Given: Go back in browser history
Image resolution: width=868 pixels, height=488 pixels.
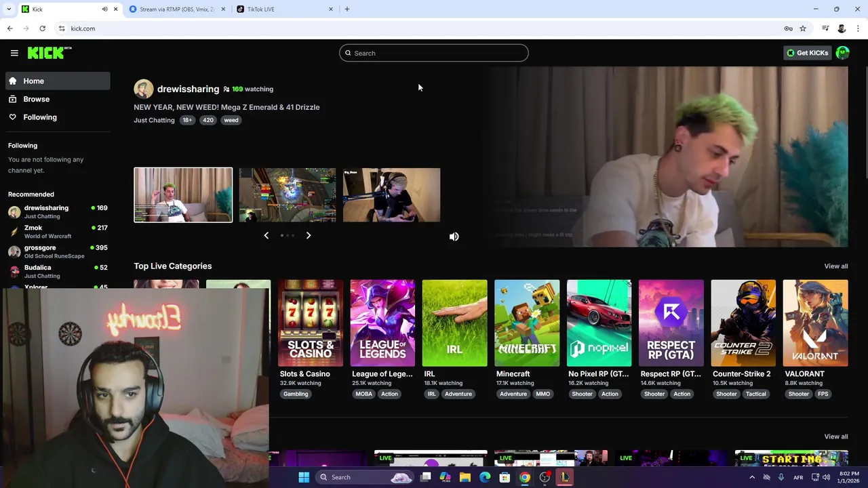Looking at the screenshot, I should (x=9, y=28).
